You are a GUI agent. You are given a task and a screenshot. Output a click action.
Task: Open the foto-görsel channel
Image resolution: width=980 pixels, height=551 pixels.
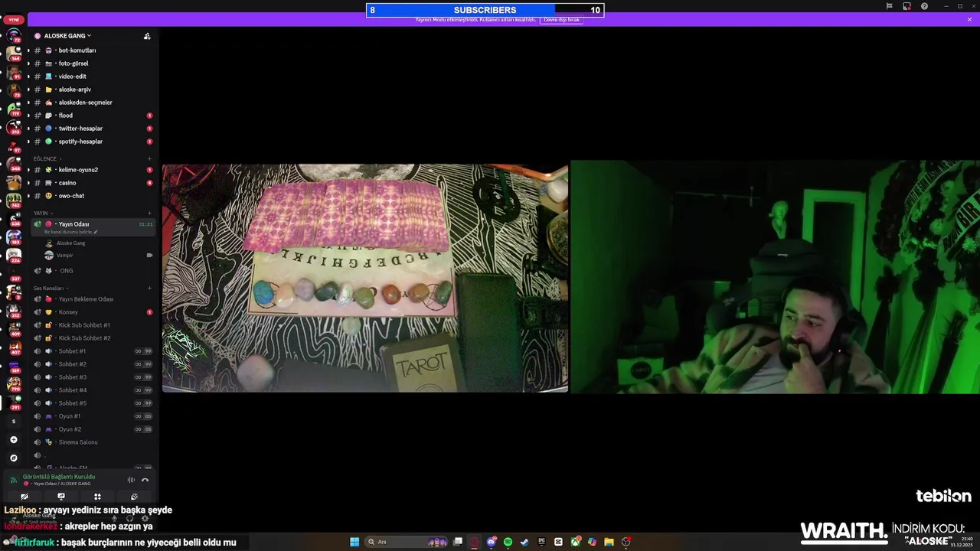(93, 64)
